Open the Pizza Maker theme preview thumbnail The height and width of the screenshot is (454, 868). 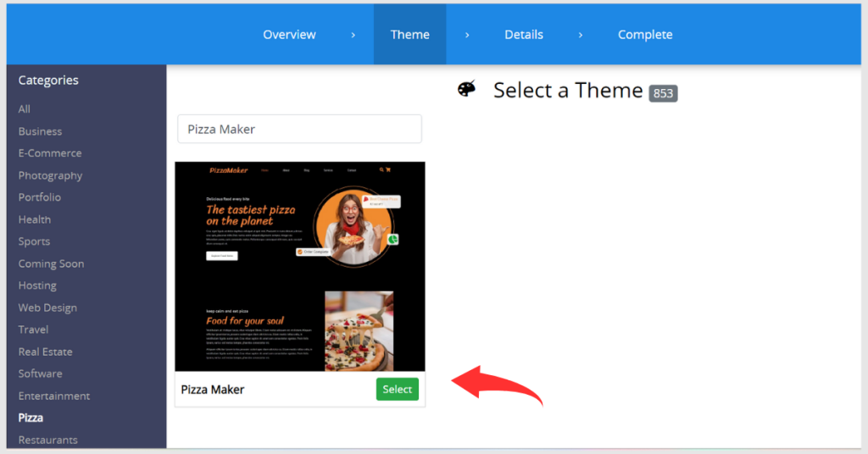point(300,267)
